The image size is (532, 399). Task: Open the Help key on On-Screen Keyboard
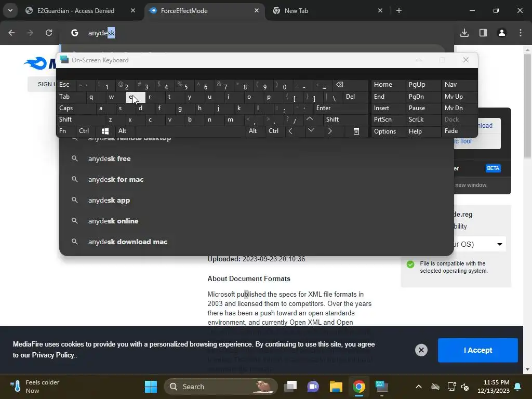423,131
